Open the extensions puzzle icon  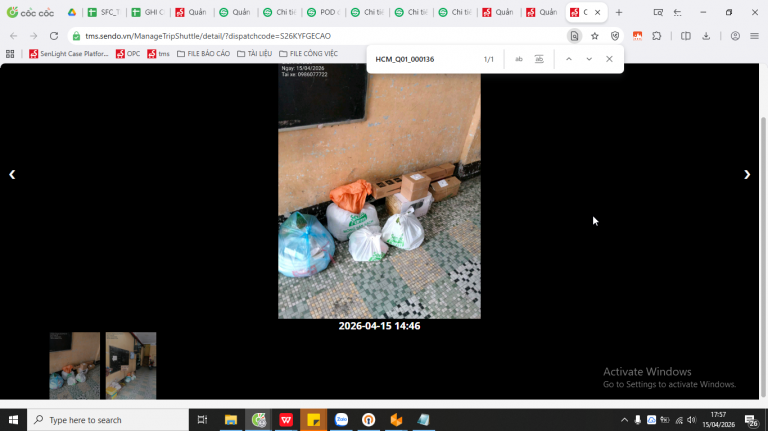pyautogui.click(x=657, y=36)
